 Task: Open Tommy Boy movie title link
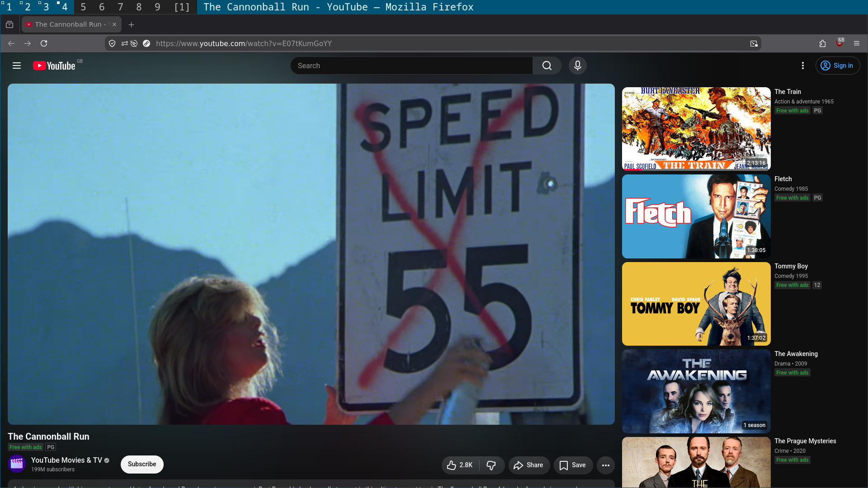[x=791, y=266]
